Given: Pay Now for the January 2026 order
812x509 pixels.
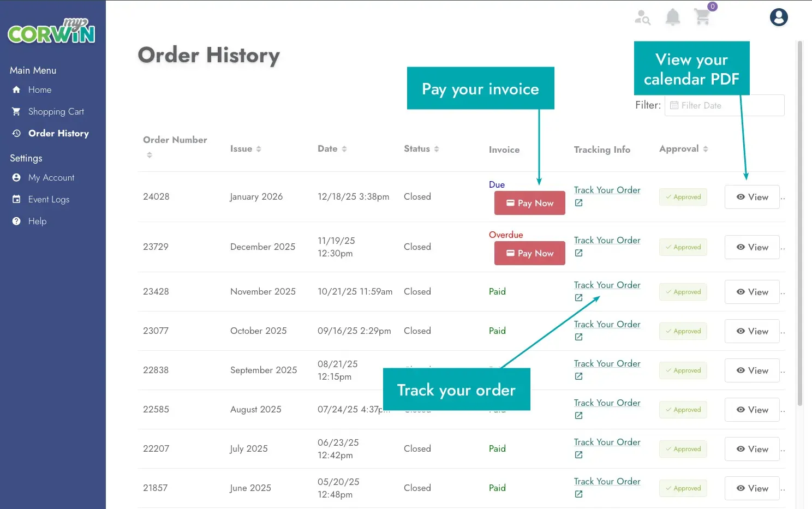Looking at the screenshot, I should click(x=529, y=203).
